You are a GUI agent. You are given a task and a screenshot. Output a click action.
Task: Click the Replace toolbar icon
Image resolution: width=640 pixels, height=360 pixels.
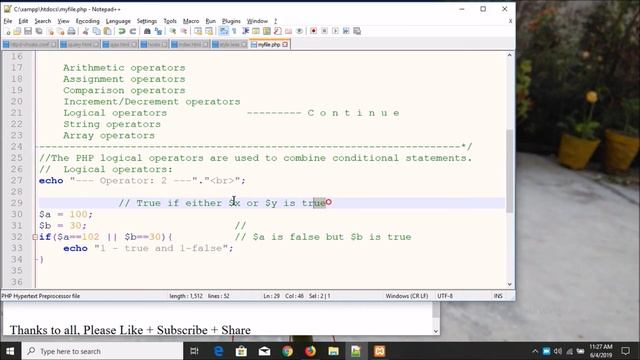(158, 31)
